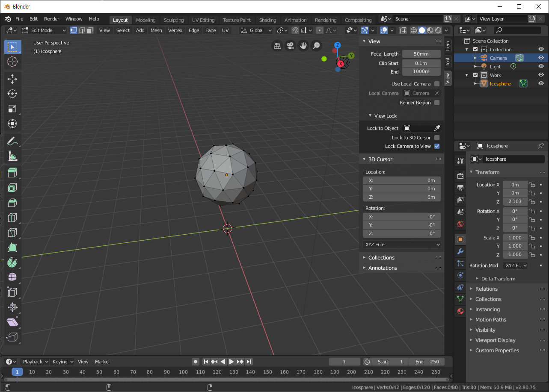Click the Location Z 2.103 field
549x392 pixels.
tap(515, 201)
